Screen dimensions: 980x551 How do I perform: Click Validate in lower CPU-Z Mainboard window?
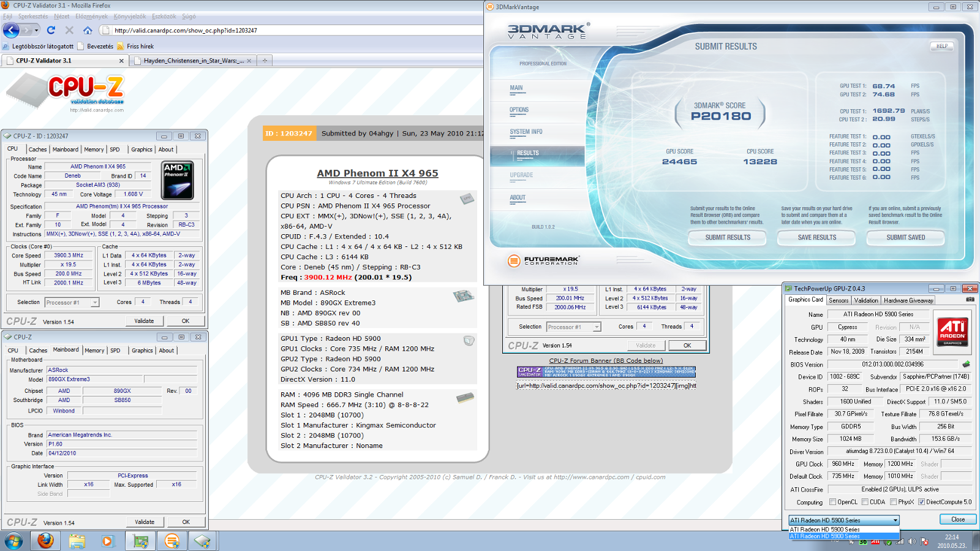coord(145,522)
